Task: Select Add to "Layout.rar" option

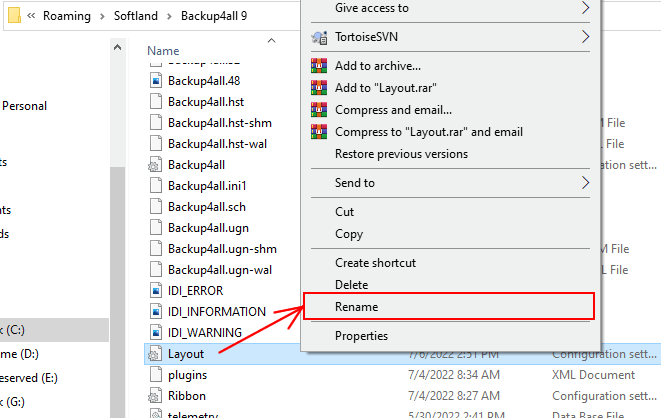Action: tap(386, 88)
